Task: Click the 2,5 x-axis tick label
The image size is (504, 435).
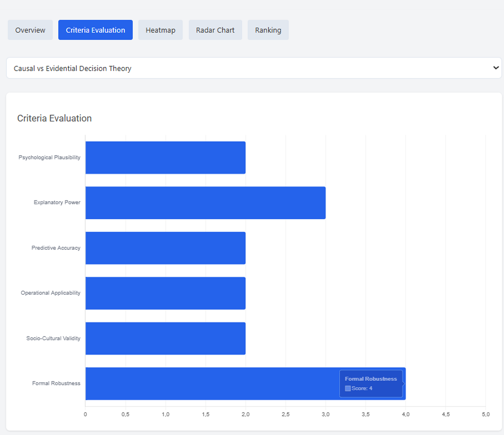Action: (x=286, y=414)
